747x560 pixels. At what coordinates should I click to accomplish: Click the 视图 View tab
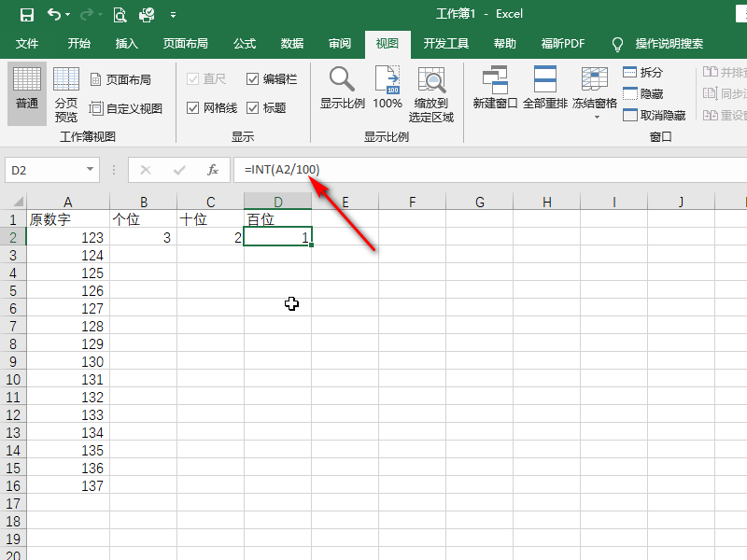[x=388, y=44]
